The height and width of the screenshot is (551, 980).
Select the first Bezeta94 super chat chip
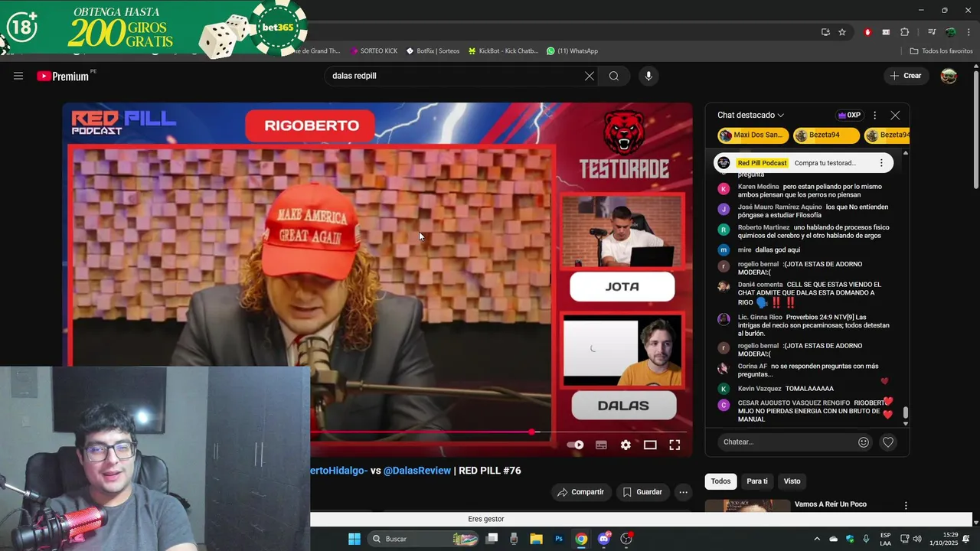tap(826, 135)
